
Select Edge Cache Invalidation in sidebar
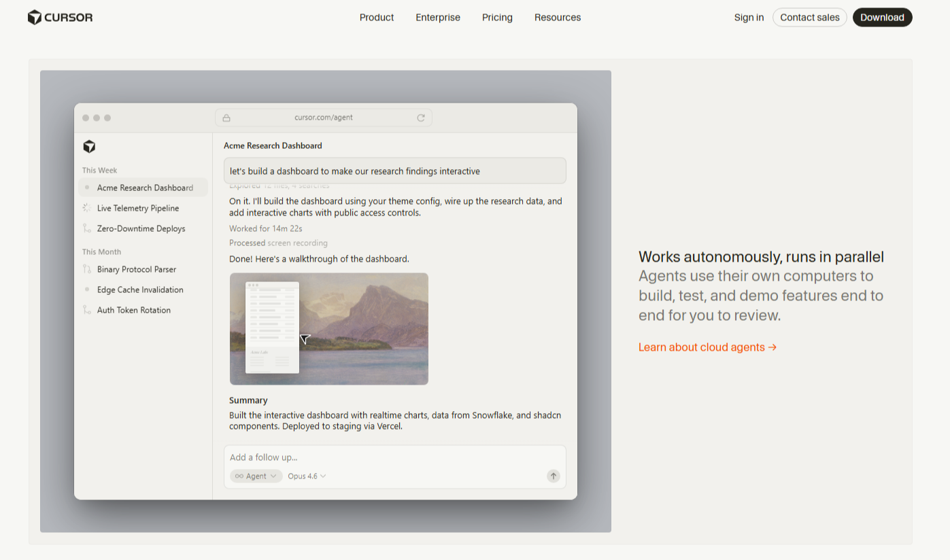(140, 290)
